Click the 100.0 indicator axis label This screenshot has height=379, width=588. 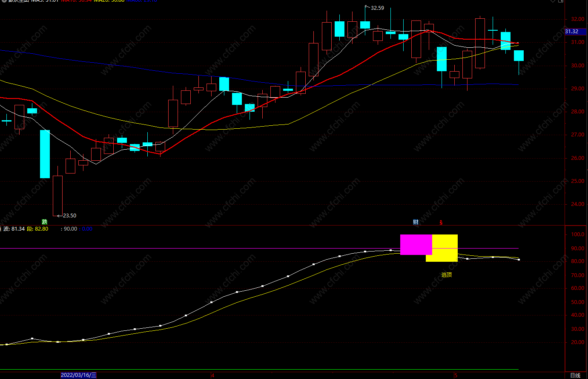(x=578, y=234)
